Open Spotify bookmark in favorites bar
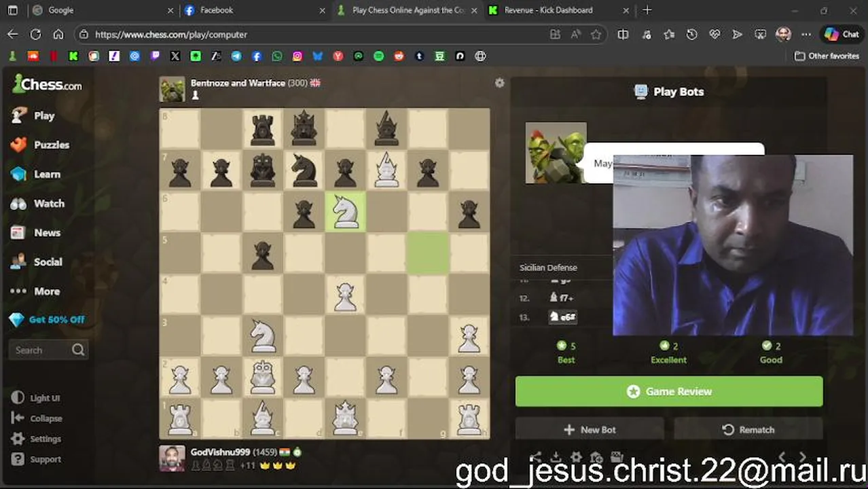Image resolution: width=868 pixels, height=489 pixels. 379,56
